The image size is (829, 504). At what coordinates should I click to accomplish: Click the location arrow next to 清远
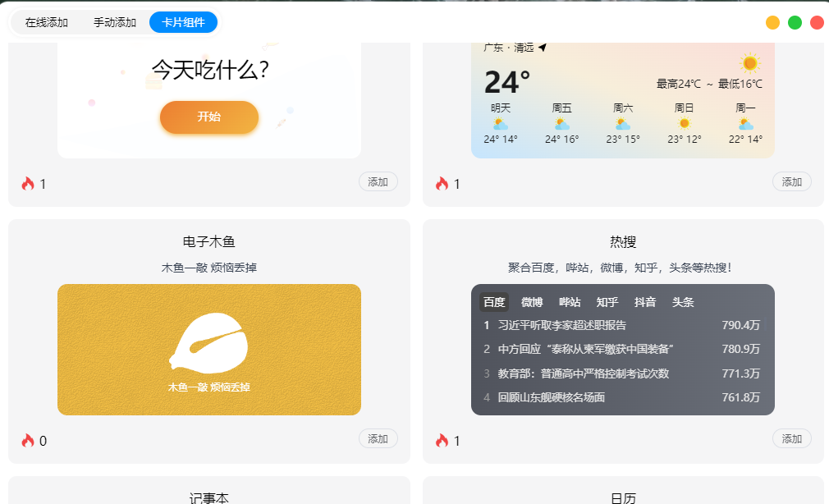click(x=543, y=48)
